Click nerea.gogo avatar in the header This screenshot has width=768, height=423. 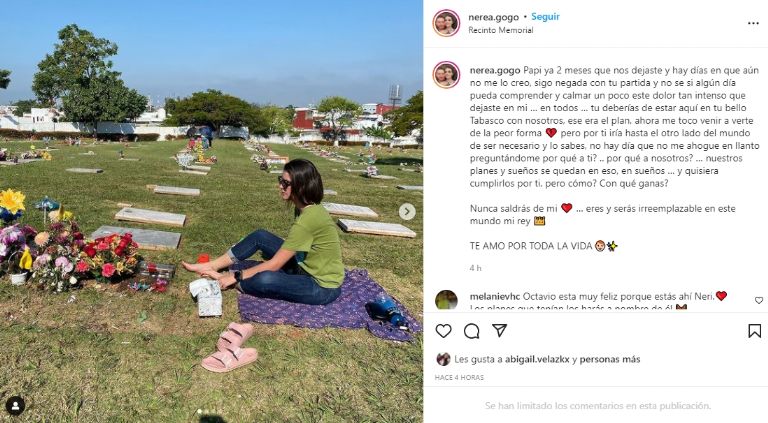pyautogui.click(x=446, y=23)
